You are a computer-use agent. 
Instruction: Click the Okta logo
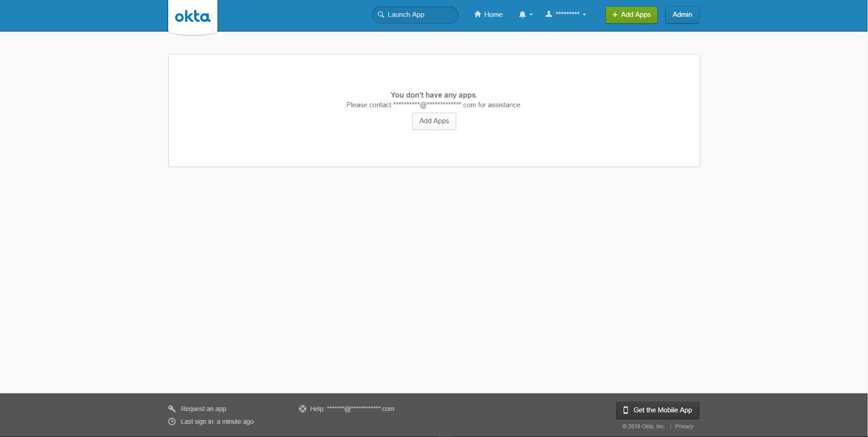click(x=193, y=17)
